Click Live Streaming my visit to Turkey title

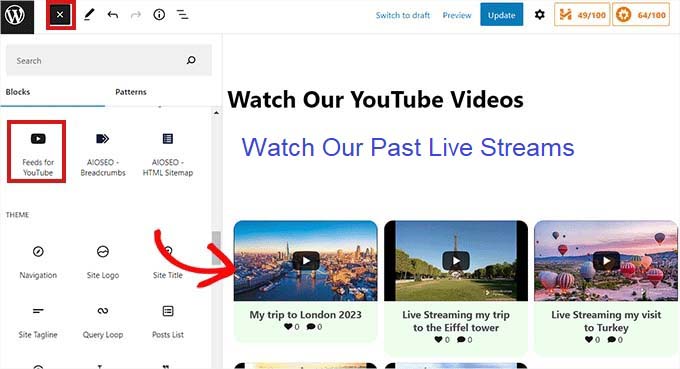[606, 321]
